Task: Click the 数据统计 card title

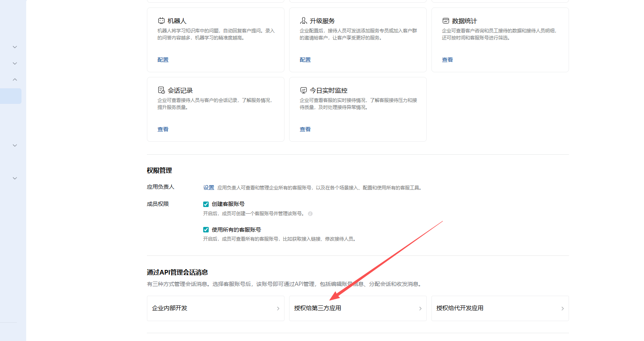Action: tap(465, 21)
